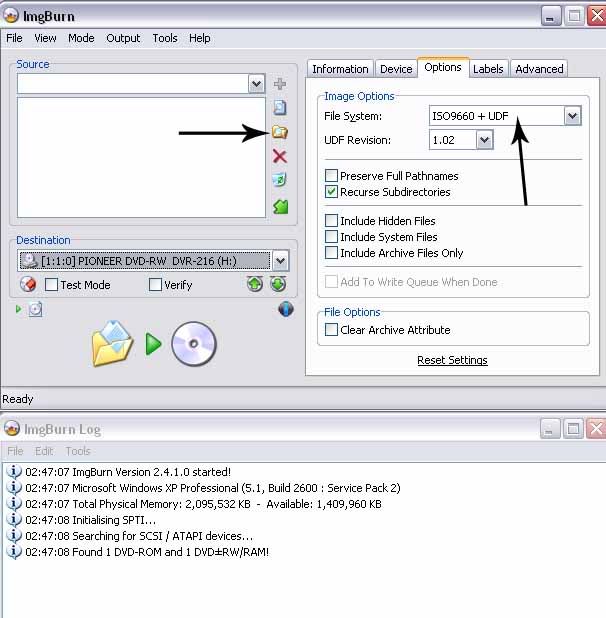Viewport: 606px width, 618px height.
Task: Select the Options tab
Action: [x=443, y=67]
